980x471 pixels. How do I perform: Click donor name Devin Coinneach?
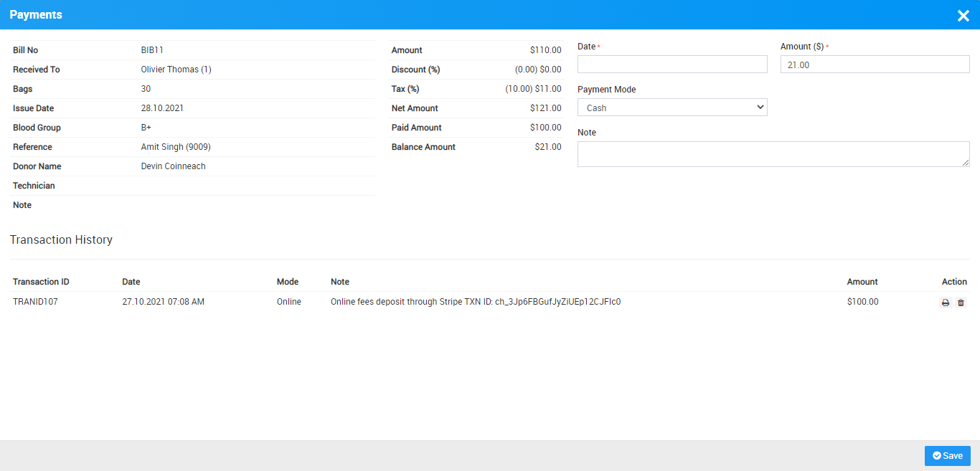pos(174,166)
